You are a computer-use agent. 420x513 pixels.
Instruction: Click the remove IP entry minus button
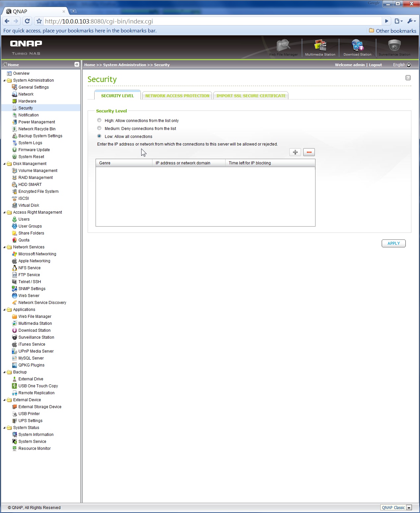[309, 152]
